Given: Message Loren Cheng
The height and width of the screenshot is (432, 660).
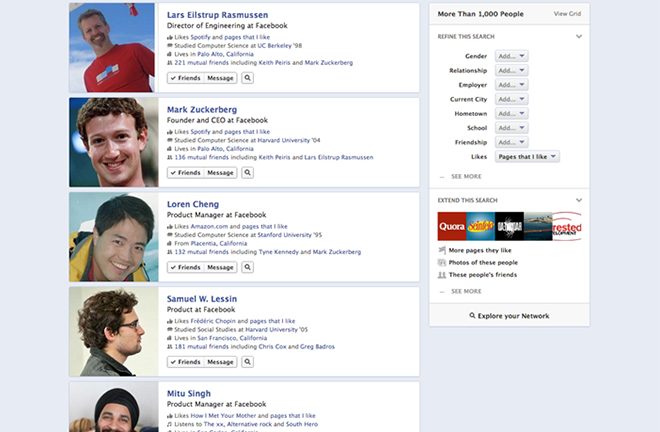Looking at the screenshot, I should [x=220, y=267].
